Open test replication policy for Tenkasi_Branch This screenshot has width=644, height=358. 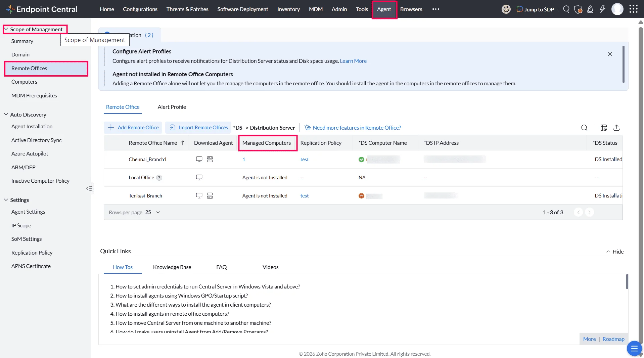304,196
